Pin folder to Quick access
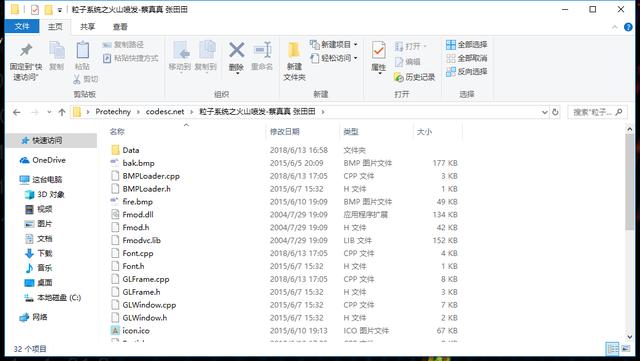This screenshot has height=361, width=640. click(x=26, y=61)
